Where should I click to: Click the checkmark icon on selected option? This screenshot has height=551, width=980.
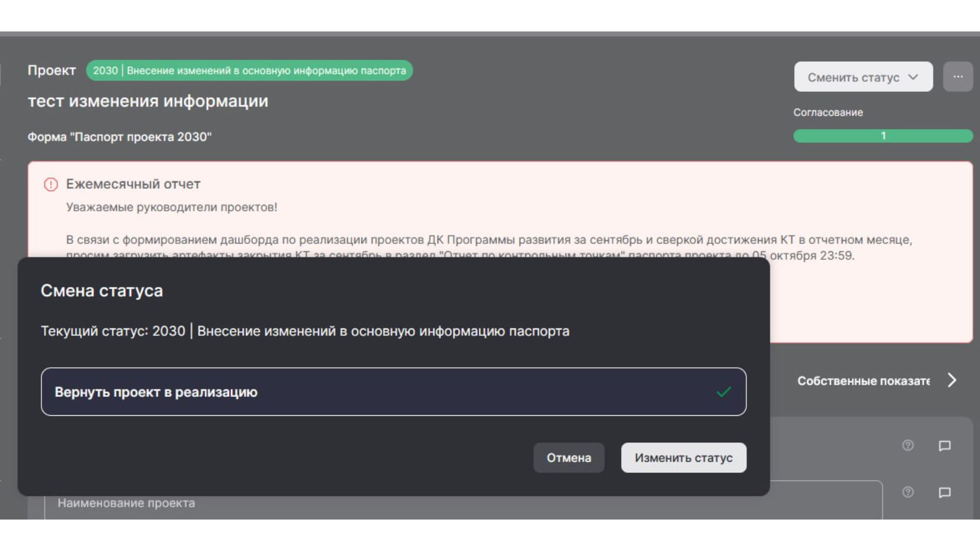point(724,391)
